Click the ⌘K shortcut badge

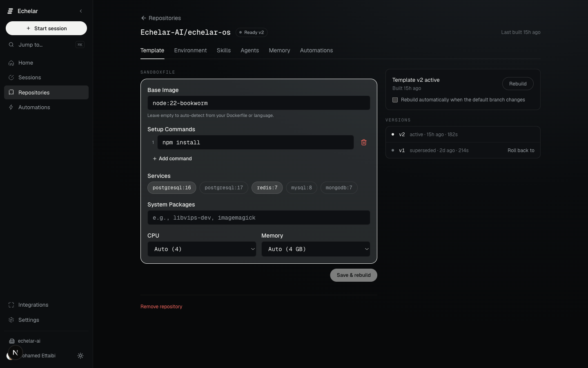click(80, 45)
